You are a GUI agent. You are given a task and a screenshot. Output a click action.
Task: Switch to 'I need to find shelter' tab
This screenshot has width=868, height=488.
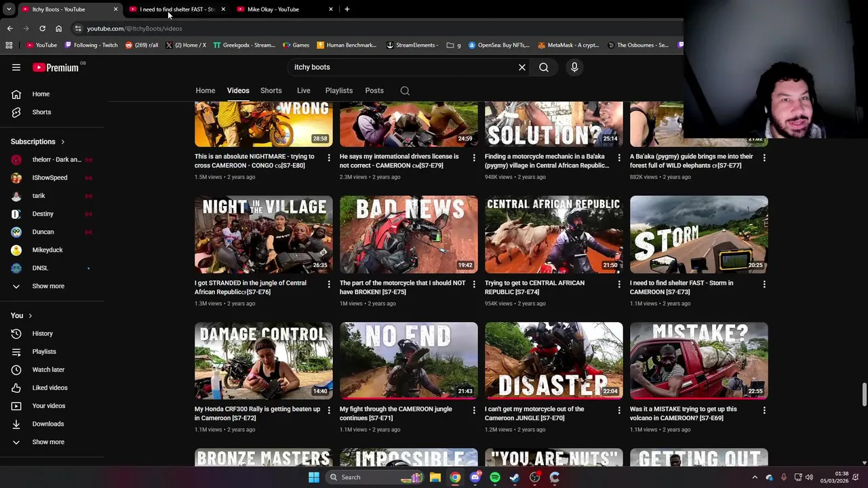177,9
